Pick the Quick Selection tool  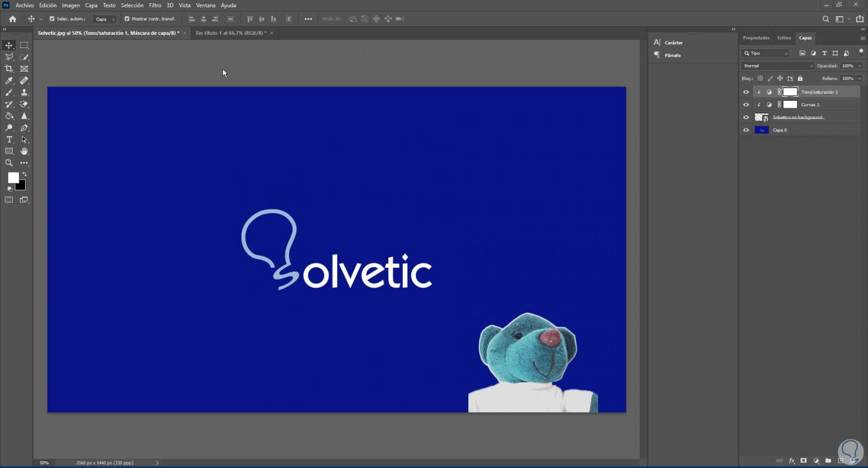[x=24, y=57]
